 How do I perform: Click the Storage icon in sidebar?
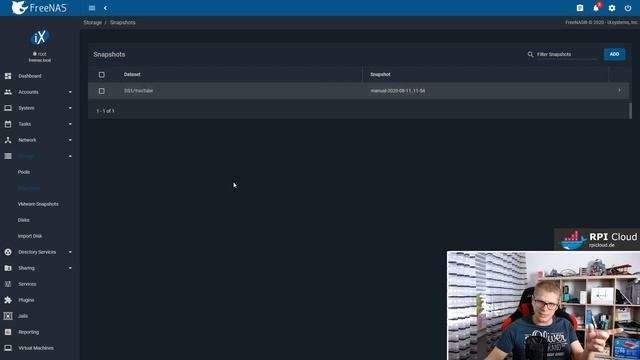click(8, 156)
